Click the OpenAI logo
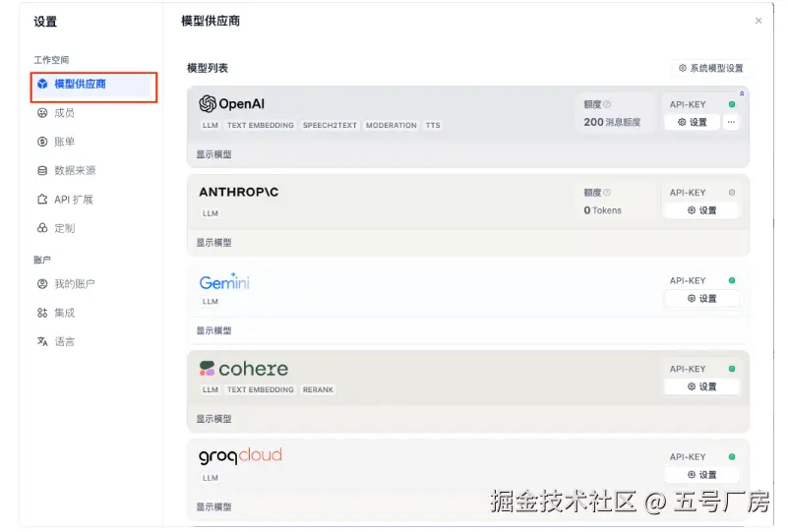 tap(231, 104)
